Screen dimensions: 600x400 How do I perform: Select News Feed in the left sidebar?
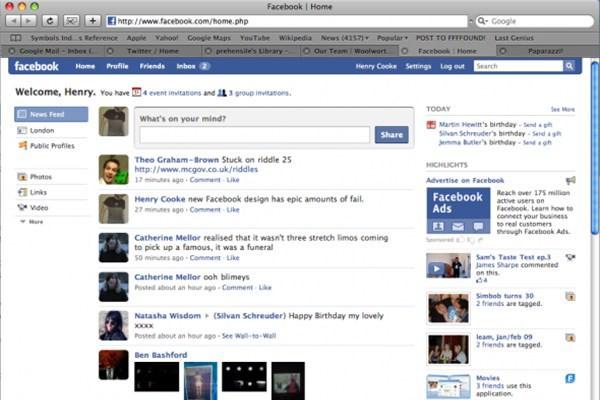click(x=51, y=114)
